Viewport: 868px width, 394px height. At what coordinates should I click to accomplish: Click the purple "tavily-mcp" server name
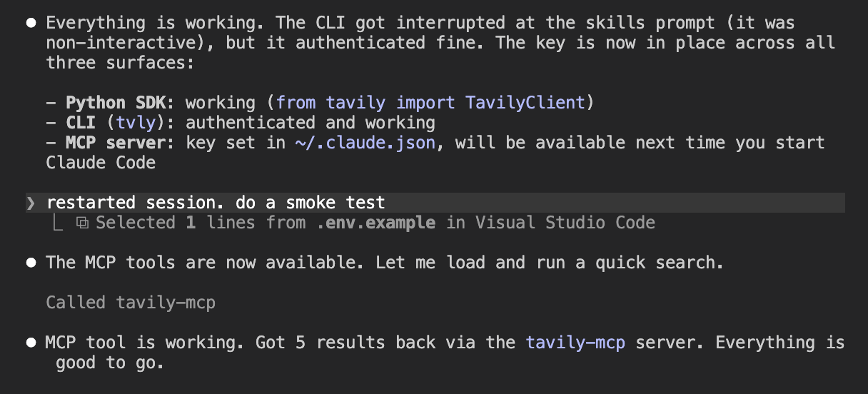click(x=575, y=343)
